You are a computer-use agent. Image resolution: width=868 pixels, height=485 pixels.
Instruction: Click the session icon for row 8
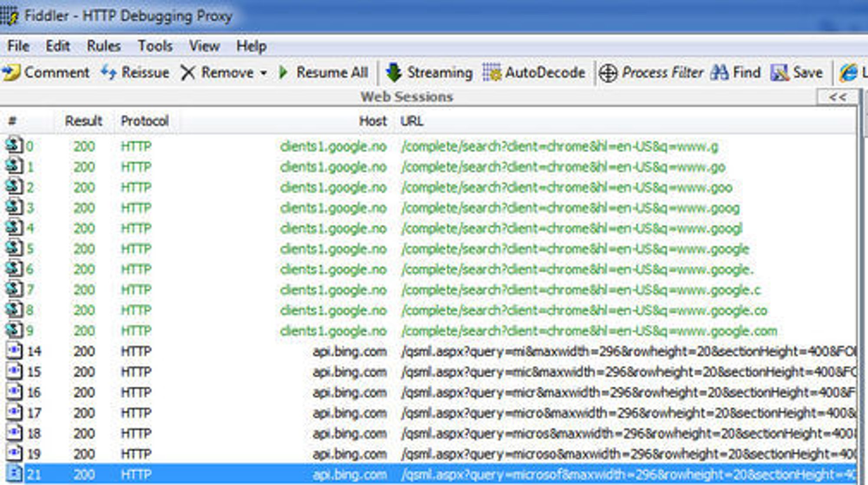point(14,309)
